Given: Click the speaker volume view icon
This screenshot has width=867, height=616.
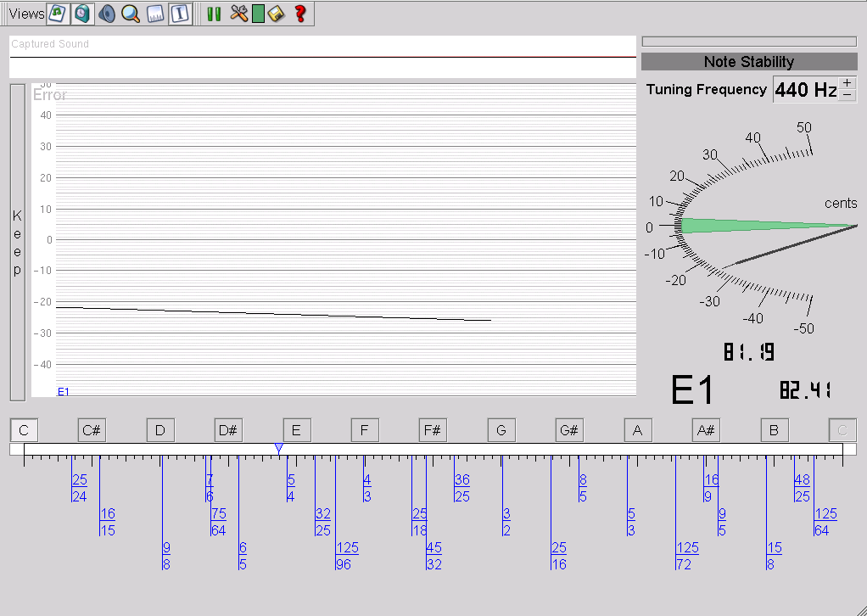Looking at the screenshot, I should point(106,14).
